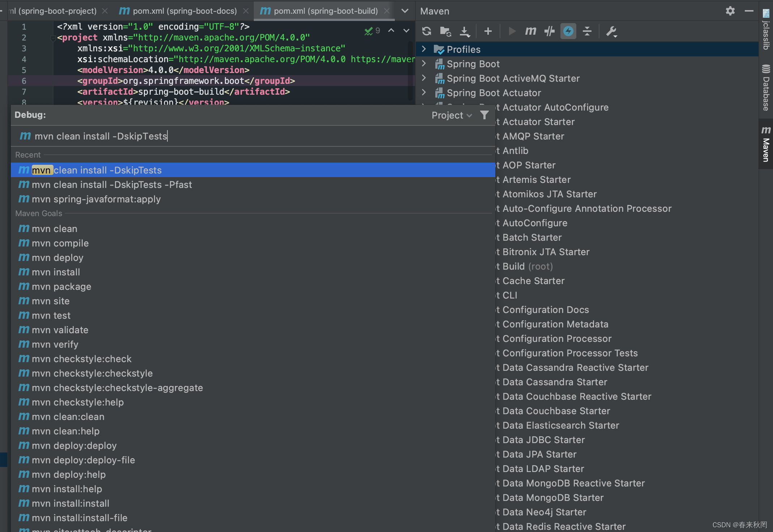Open the jclasslib side tool window
This screenshot has width=773, height=532.
click(x=766, y=30)
